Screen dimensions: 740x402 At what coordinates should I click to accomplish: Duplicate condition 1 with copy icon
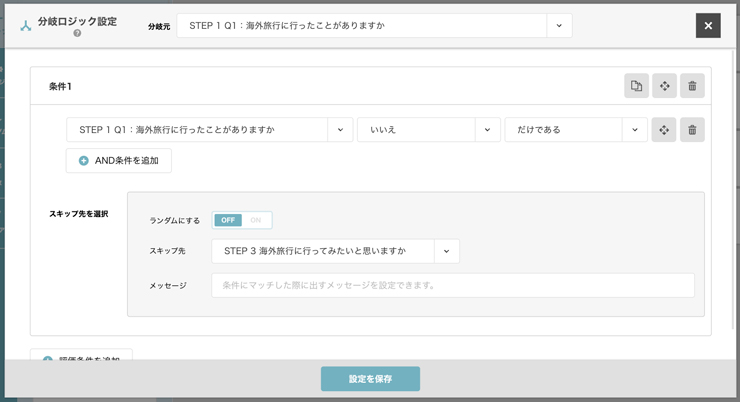point(636,86)
